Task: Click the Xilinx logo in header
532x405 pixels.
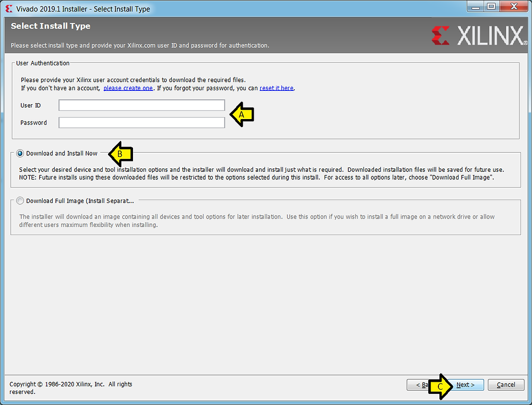Action: coord(479,36)
